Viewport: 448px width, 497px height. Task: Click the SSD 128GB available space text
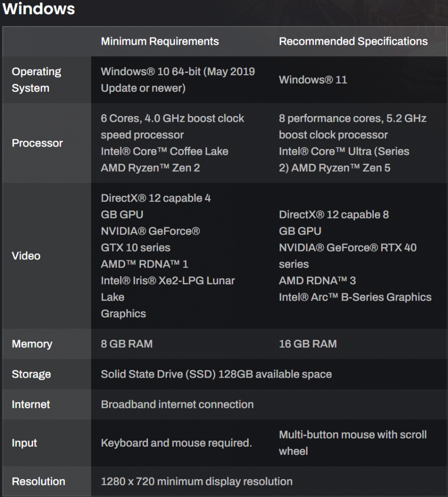coord(216,374)
